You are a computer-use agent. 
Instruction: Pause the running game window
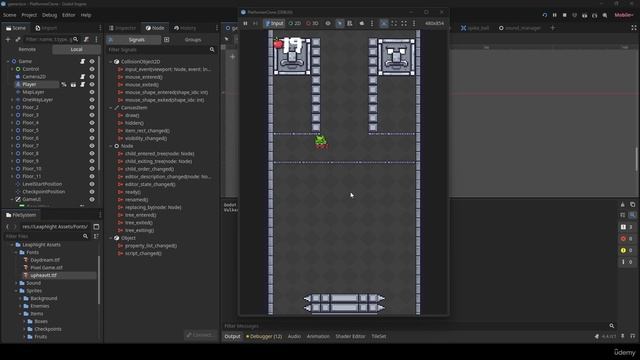(245, 24)
